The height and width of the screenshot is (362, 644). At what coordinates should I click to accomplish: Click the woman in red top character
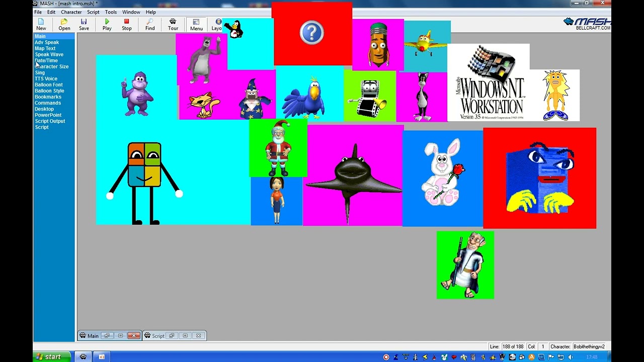click(277, 200)
